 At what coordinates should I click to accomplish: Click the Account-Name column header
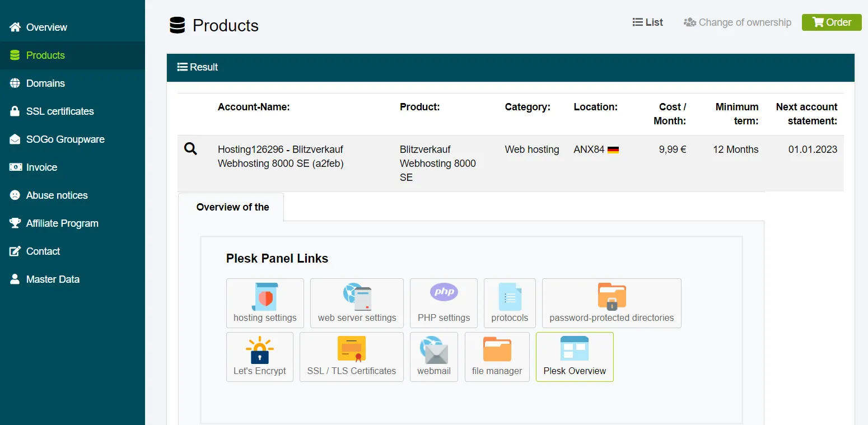(254, 107)
